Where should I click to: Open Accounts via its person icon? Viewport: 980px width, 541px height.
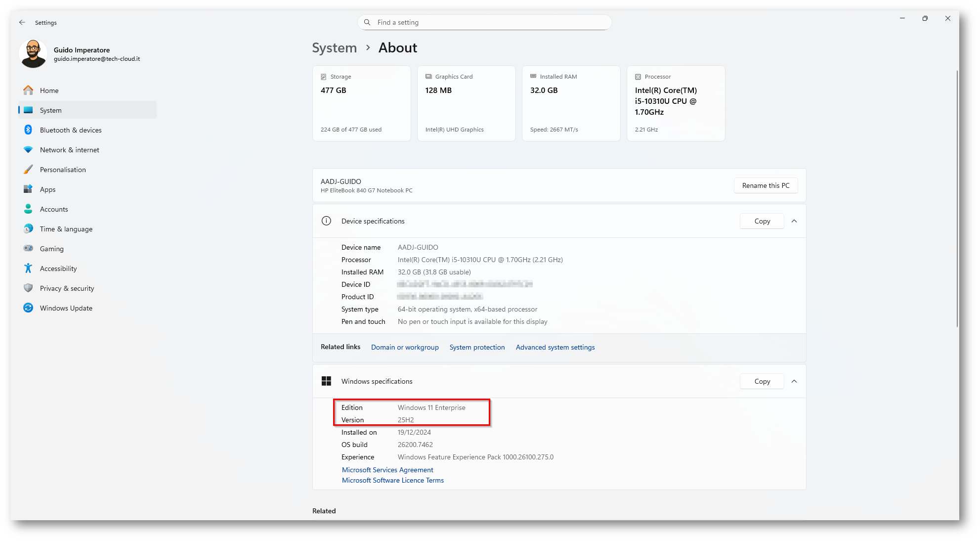pos(28,209)
